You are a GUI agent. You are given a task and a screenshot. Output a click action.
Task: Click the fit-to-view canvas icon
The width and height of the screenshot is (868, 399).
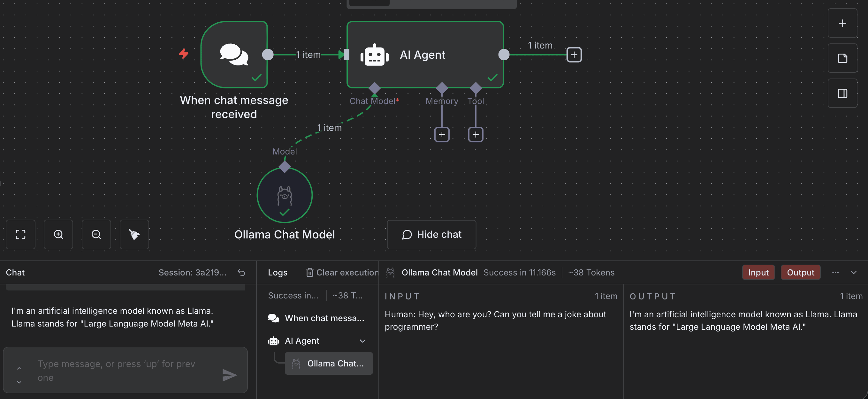tap(20, 234)
